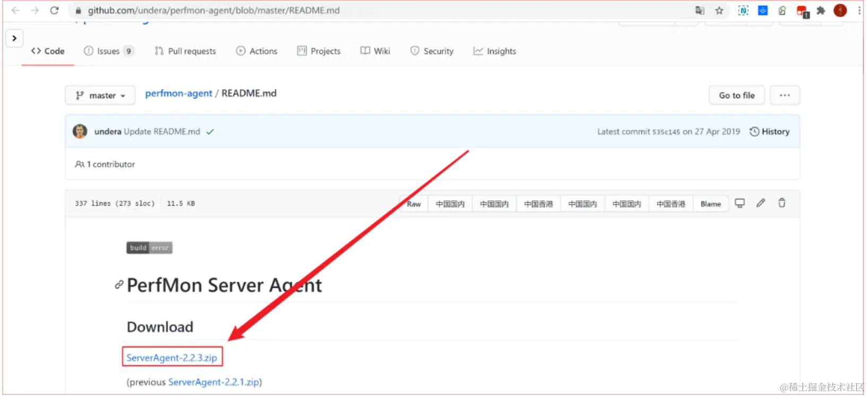The width and height of the screenshot is (868, 396).
Task: Open the Projects tab
Action: tap(319, 51)
